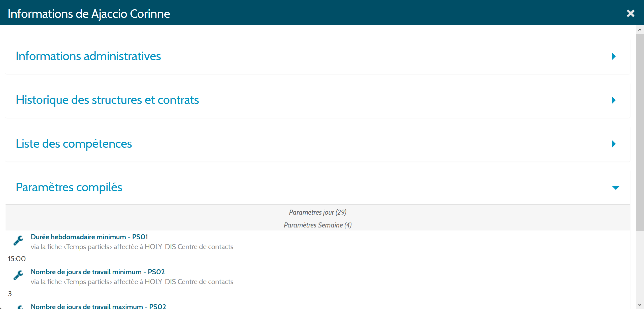
Task: Open Nombre de jours de travail minimum - PS02
Action: 98,272
